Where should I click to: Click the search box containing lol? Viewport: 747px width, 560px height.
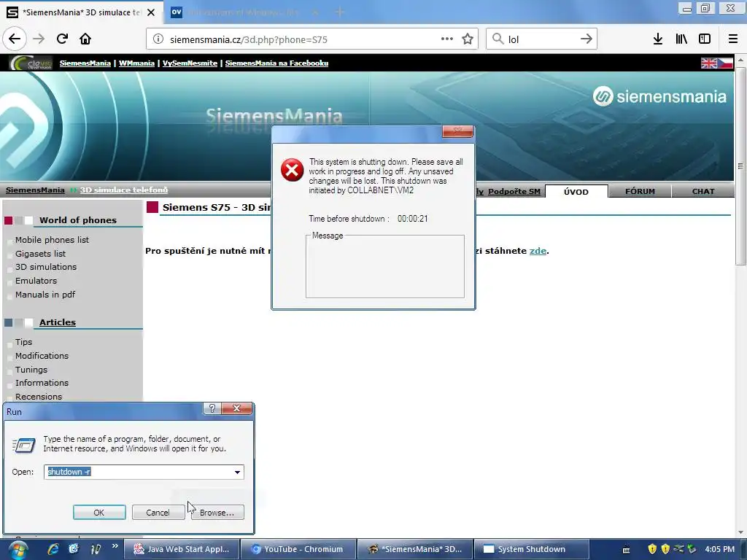point(541,39)
